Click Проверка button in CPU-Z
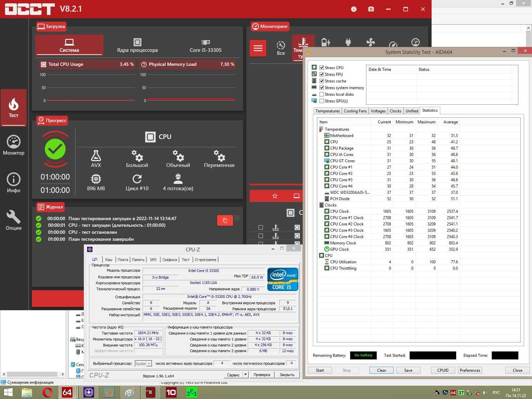 pos(262,374)
